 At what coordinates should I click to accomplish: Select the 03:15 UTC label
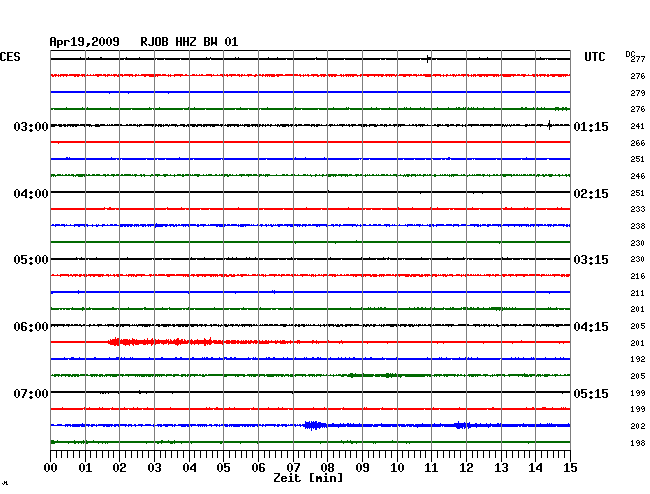click(591, 260)
